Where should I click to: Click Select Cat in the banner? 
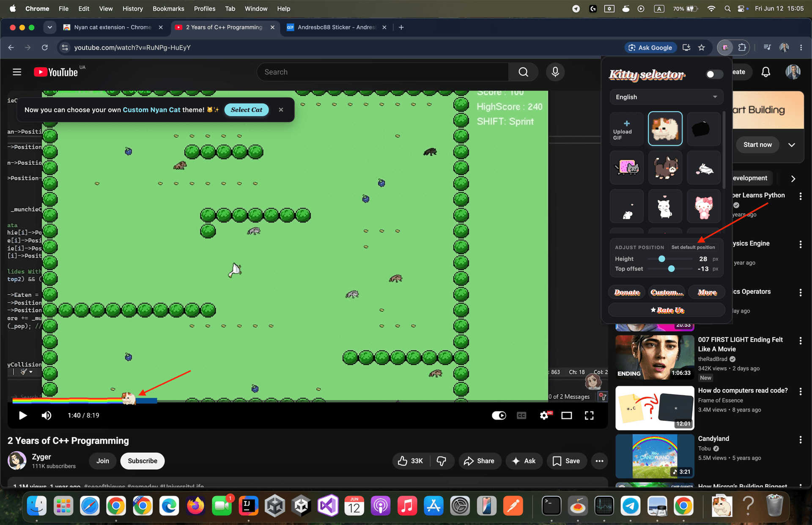click(x=247, y=110)
